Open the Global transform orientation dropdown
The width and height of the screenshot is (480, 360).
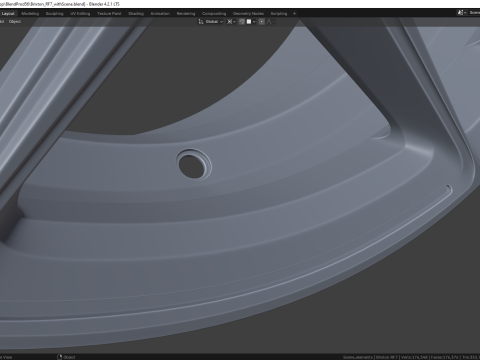[214, 22]
